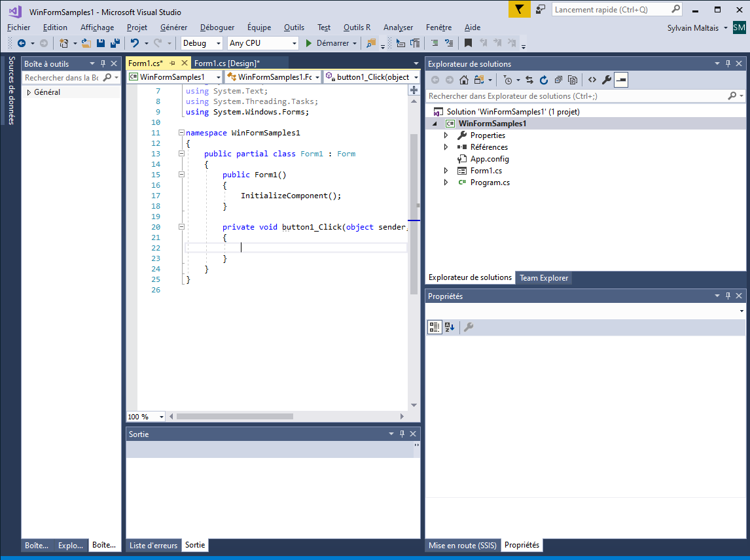Screen dimensions: 750x560
Task: Click the Home icon in Solution Explorer
Action: pyautogui.click(x=463, y=80)
